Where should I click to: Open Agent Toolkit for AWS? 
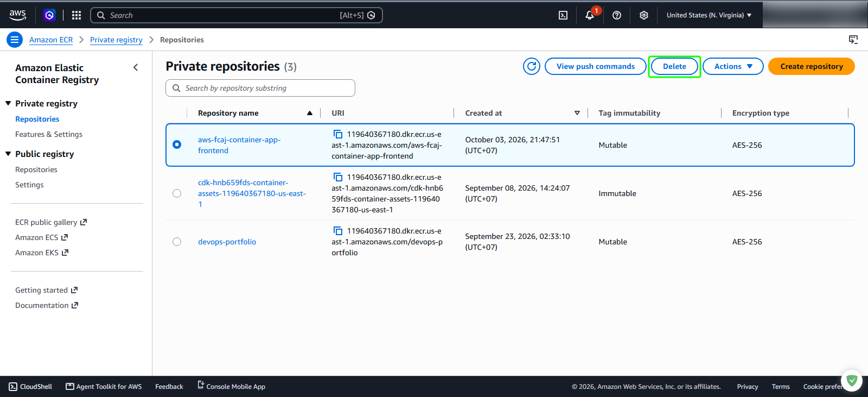click(x=104, y=387)
